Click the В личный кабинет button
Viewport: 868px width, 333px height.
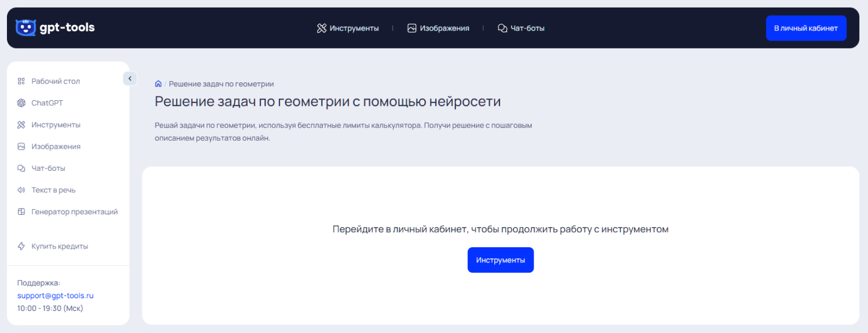click(x=806, y=28)
